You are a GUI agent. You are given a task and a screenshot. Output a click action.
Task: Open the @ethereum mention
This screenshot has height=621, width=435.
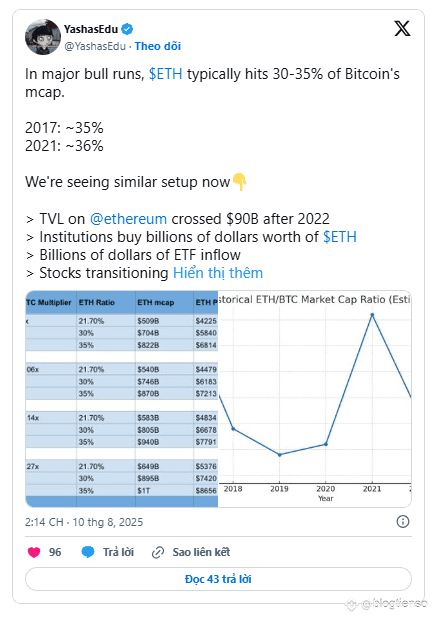[128, 219]
